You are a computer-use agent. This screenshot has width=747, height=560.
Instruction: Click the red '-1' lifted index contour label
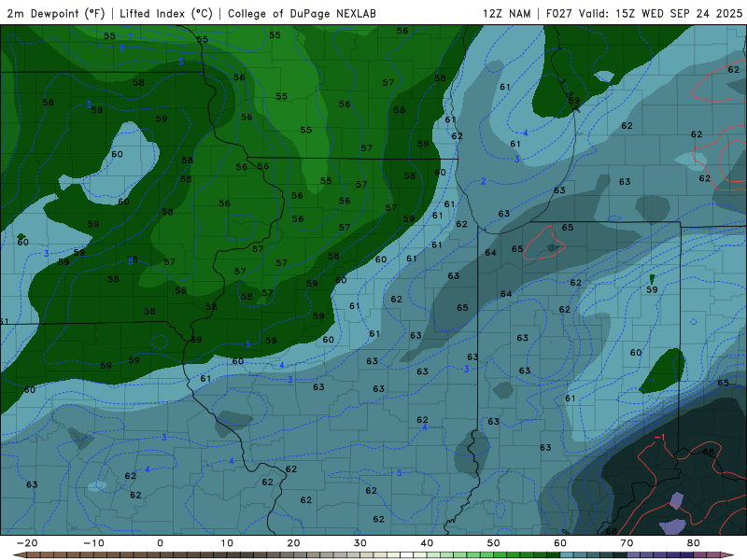[660, 437]
